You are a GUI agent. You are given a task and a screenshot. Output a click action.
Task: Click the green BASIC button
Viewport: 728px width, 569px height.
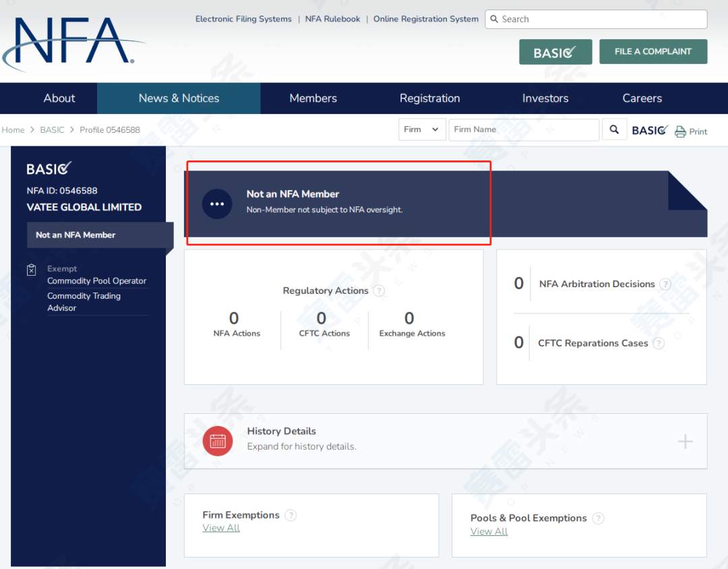click(555, 52)
